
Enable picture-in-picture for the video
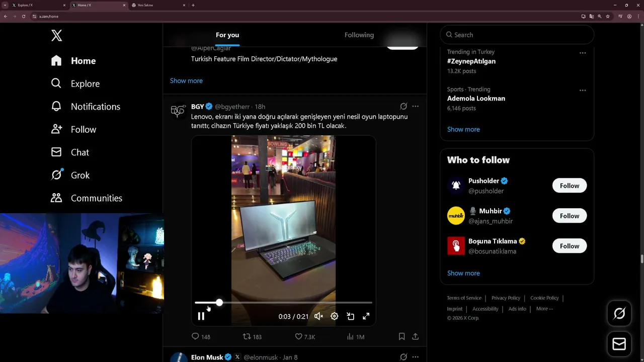click(x=351, y=316)
